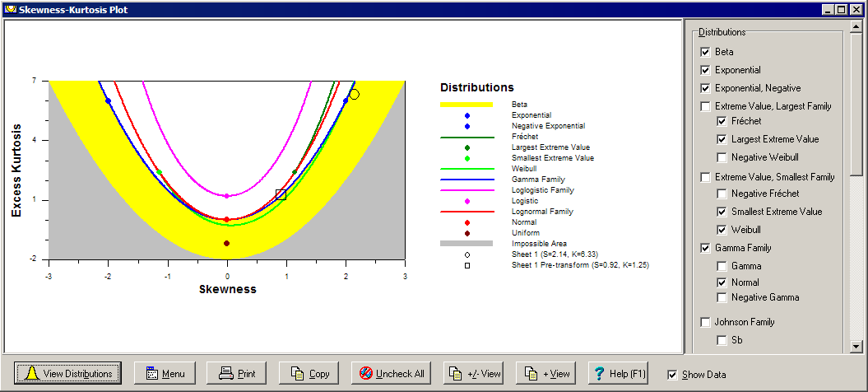Click the Uniform distribution point on plot
The width and height of the screenshot is (868, 392).
pyautogui.click(x=226, y=244)
